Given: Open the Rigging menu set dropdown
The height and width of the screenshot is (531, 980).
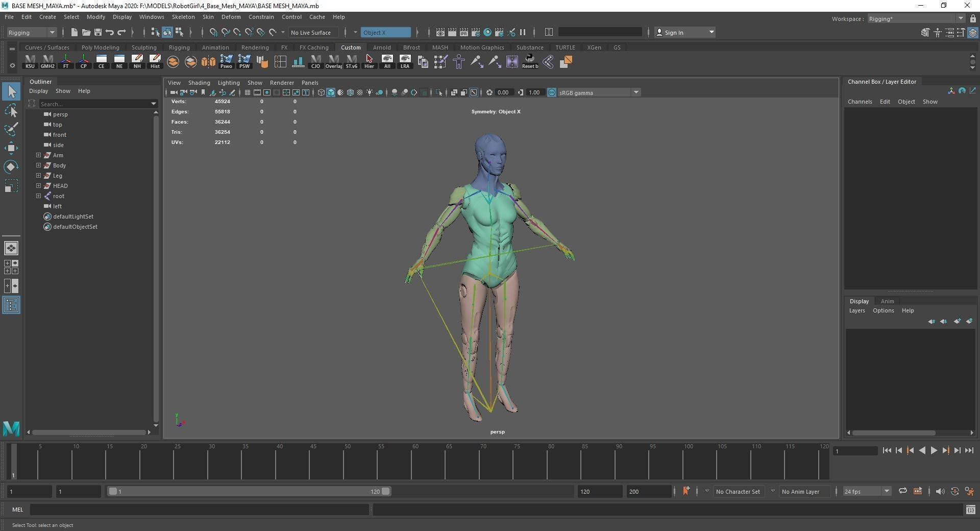Looking at the screenshot, I should coord(32,32).
